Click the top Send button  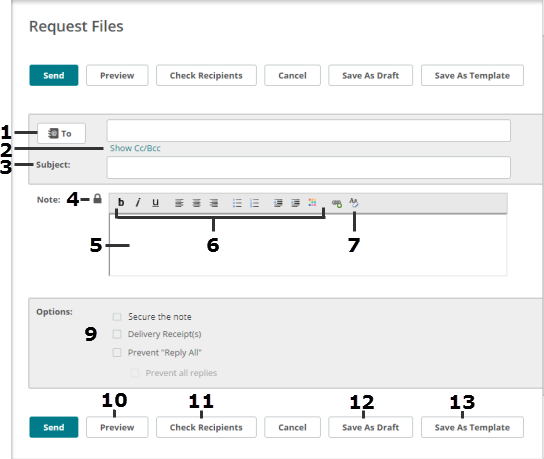[x=54, y=75]
